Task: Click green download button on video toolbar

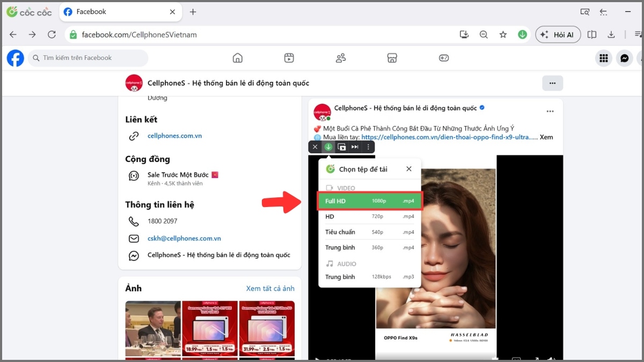Action: pyautogui.click(x=328, y=147)
